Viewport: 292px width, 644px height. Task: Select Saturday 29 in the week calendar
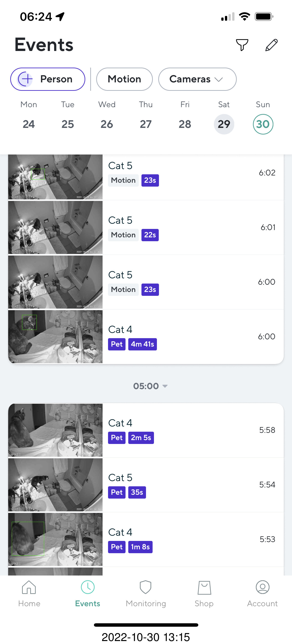tap(224, 124)
